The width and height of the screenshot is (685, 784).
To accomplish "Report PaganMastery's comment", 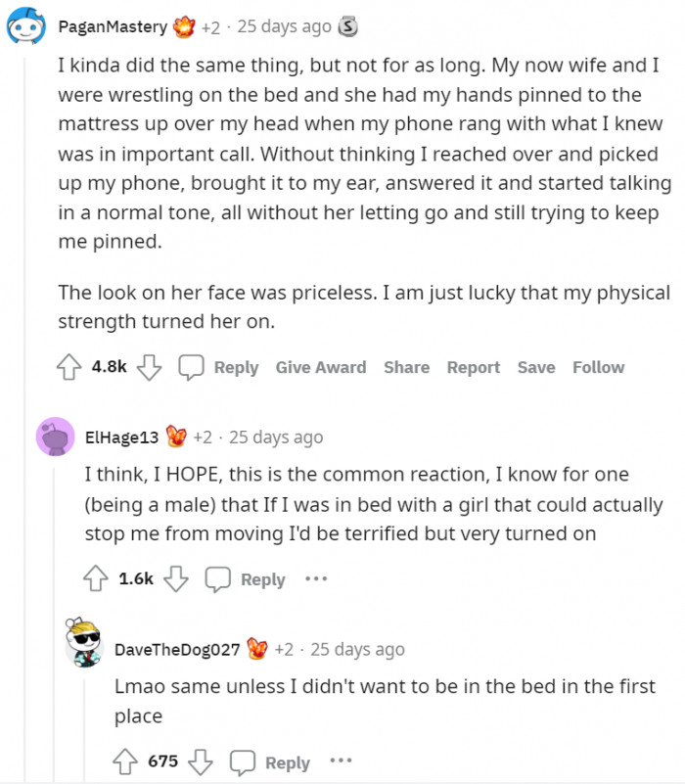I will (x=473, y=368).
